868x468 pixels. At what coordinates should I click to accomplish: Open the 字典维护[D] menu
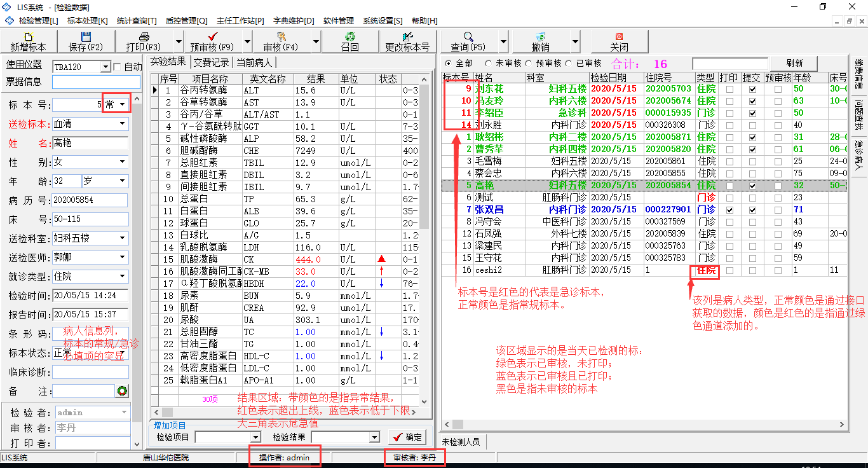(x=294, y=21)
